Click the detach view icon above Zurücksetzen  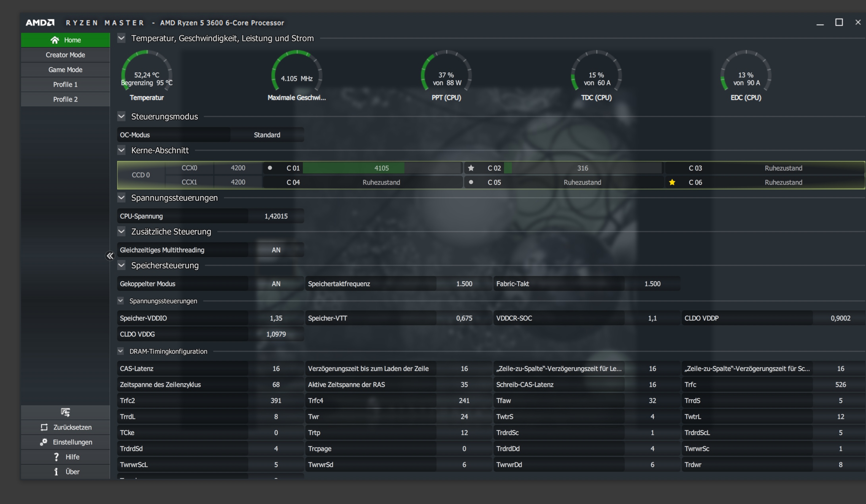pyautogui.click(x=65, y=412)
